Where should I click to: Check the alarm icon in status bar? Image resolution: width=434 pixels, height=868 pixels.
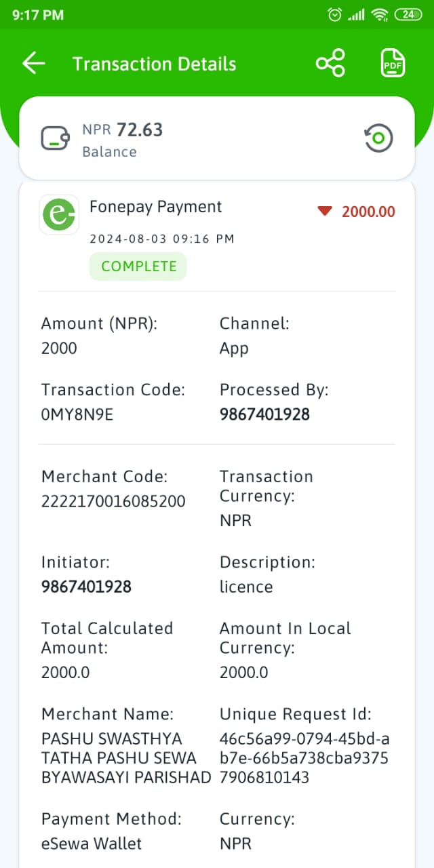click(334, 14)
